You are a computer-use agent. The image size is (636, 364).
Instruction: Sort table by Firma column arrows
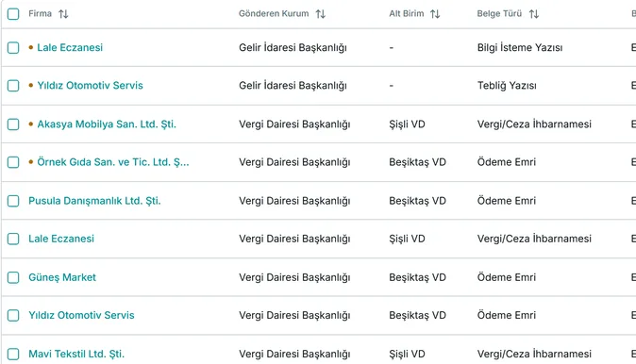[63, 14]
